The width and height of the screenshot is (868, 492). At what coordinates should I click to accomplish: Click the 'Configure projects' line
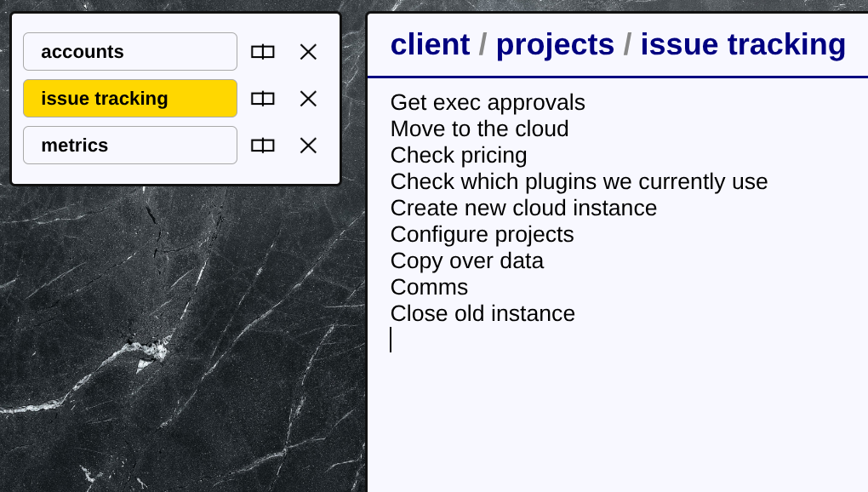point(483,235)
